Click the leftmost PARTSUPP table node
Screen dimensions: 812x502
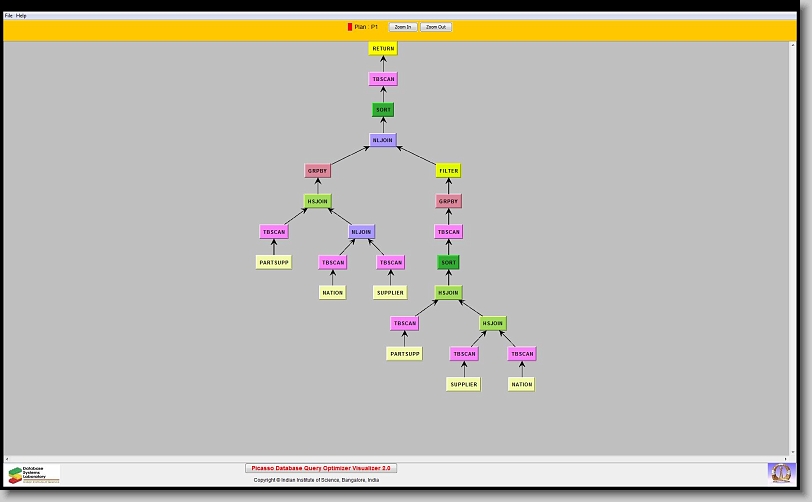[273, 263]
